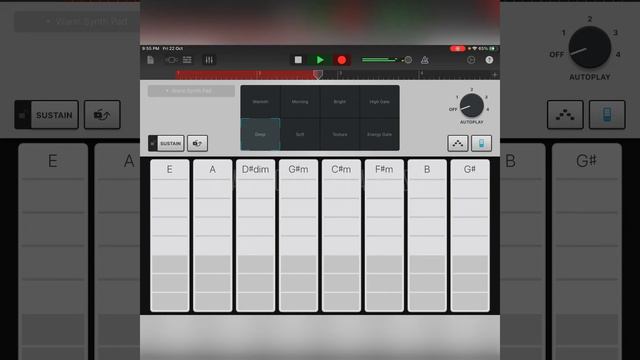Select the High Gate sound pad
Image resolution: width=640 pixels, height=360 pixels.
(379, 102)
